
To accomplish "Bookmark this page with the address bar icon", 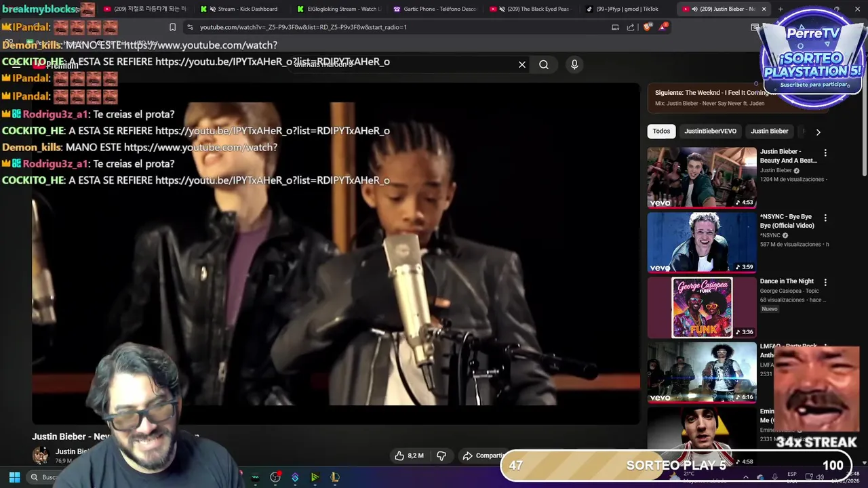I will point(172,27).
